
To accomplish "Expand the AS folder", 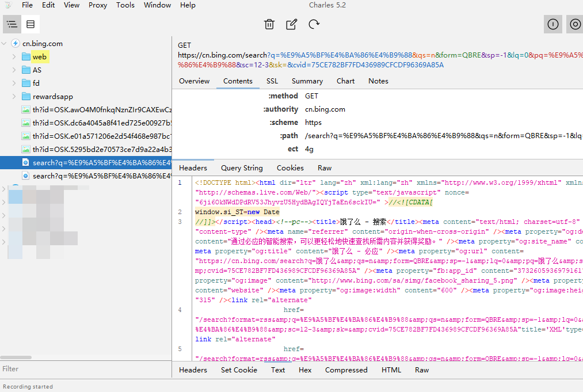I will tap(14, 70).
